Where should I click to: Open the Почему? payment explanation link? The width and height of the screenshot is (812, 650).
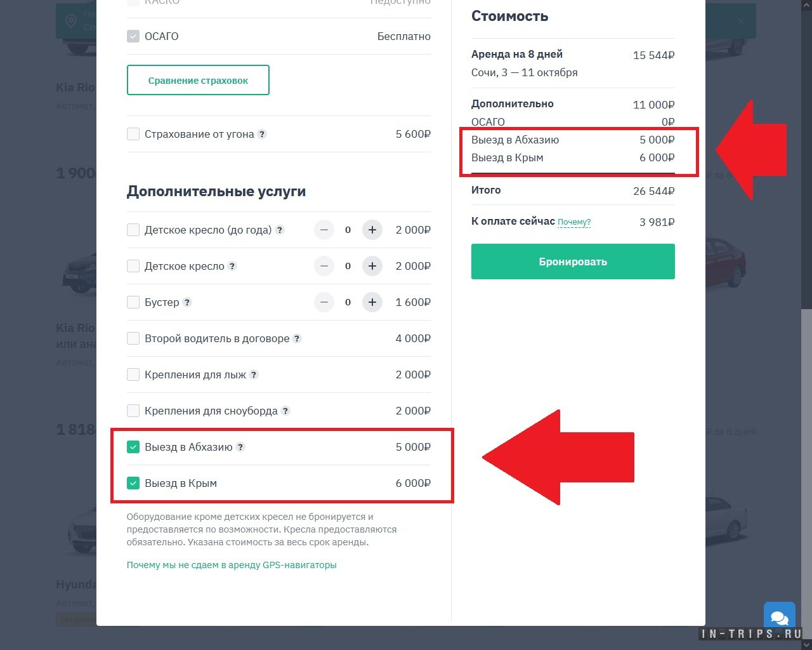point(574,222)
